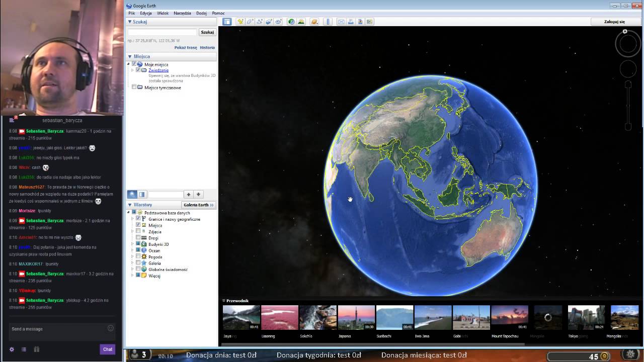
Task: Click the Record a Tour icon
Action: click(x=279, y=22)
